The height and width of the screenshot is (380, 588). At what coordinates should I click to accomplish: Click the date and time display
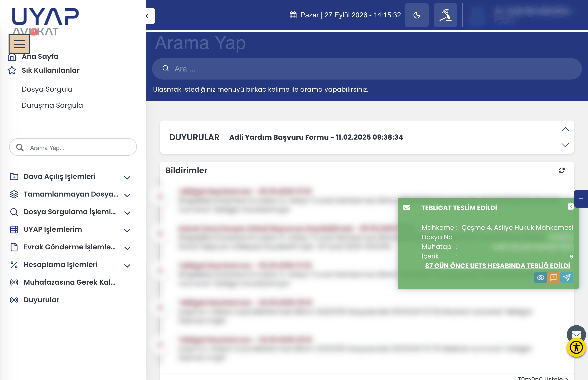(345, 15)
